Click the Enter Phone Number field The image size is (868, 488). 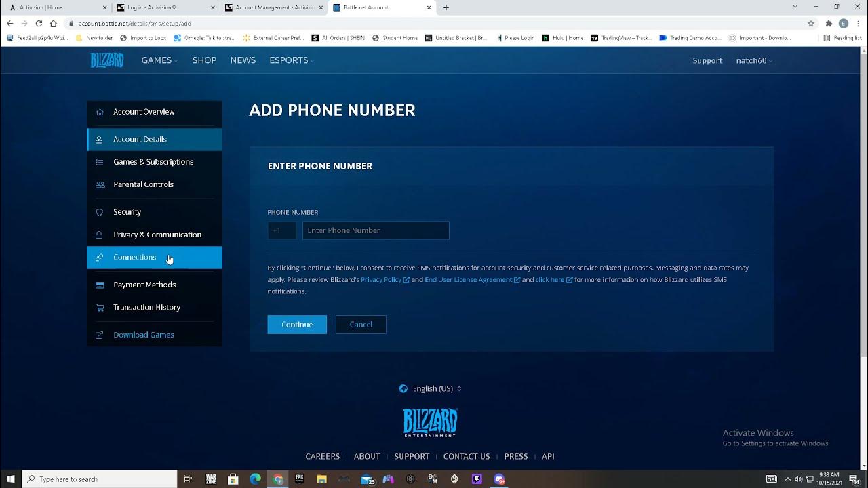point(376,230)
